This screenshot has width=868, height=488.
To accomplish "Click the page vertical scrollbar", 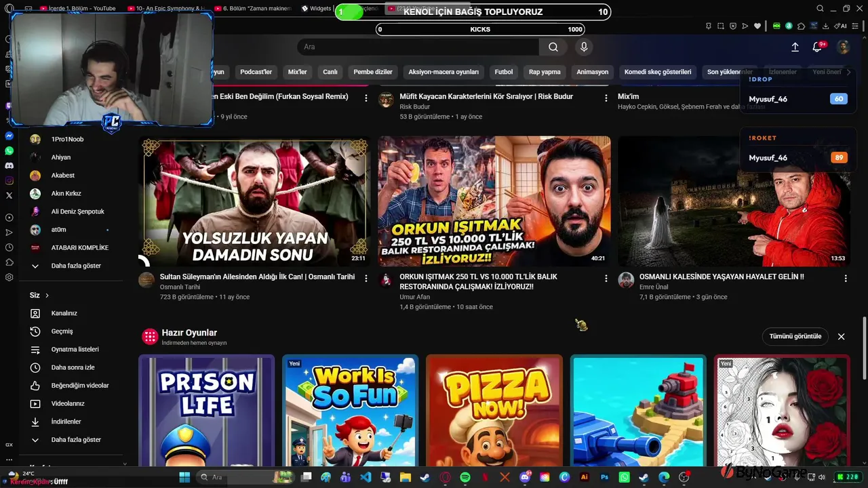I will (x=864, y=349).
